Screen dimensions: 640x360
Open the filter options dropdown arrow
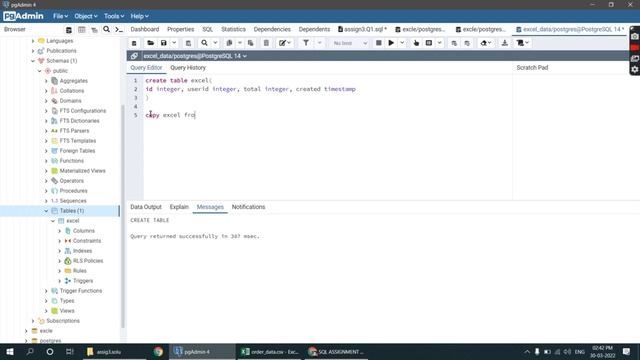click(x=320, y=43)
